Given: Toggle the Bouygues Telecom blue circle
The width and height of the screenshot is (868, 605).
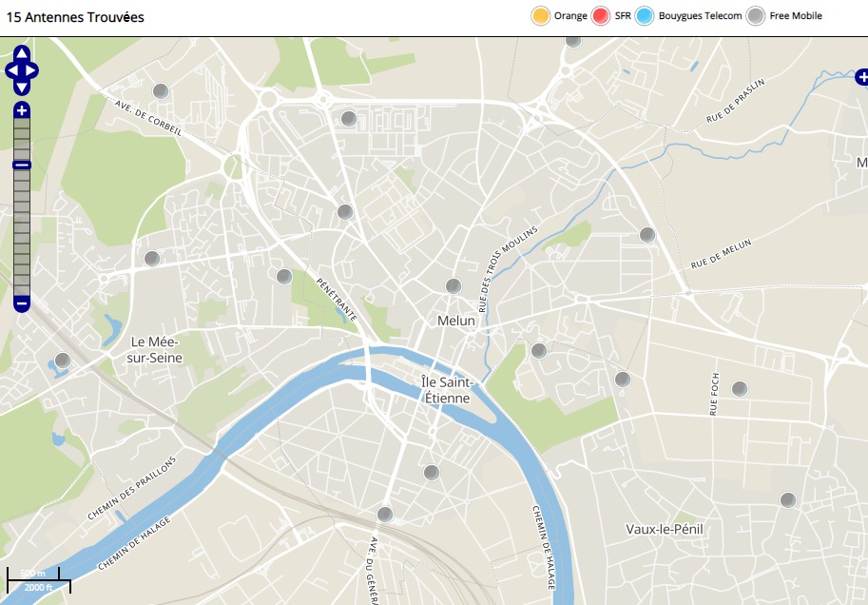Looking at the screenshot, I should pyautogui.click(x=645, y=16).
